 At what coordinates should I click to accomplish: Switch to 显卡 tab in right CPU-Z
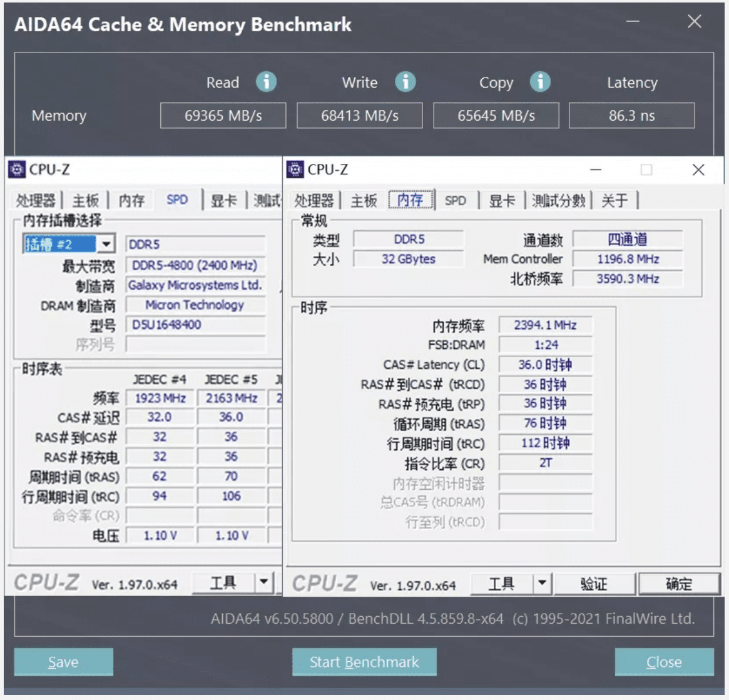point(502,200)
